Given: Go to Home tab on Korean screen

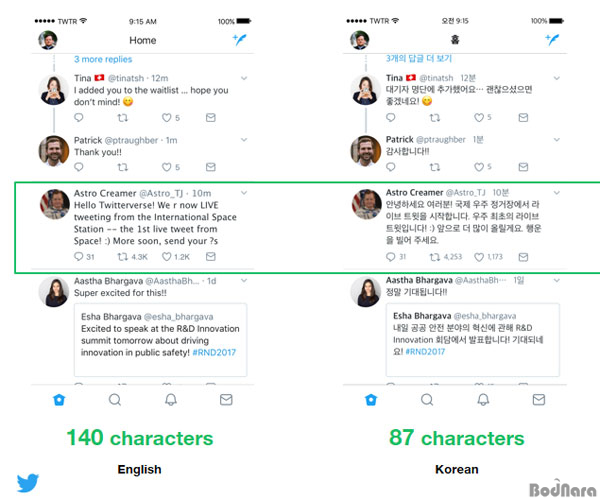Looking at the screenshot, I should click(371, 400).
